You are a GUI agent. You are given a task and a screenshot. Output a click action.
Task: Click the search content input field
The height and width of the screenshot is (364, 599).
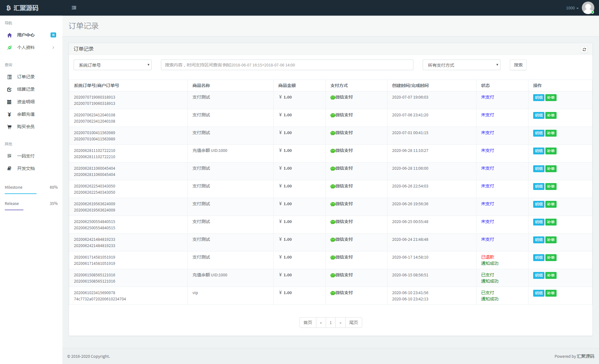pos(287,65)
